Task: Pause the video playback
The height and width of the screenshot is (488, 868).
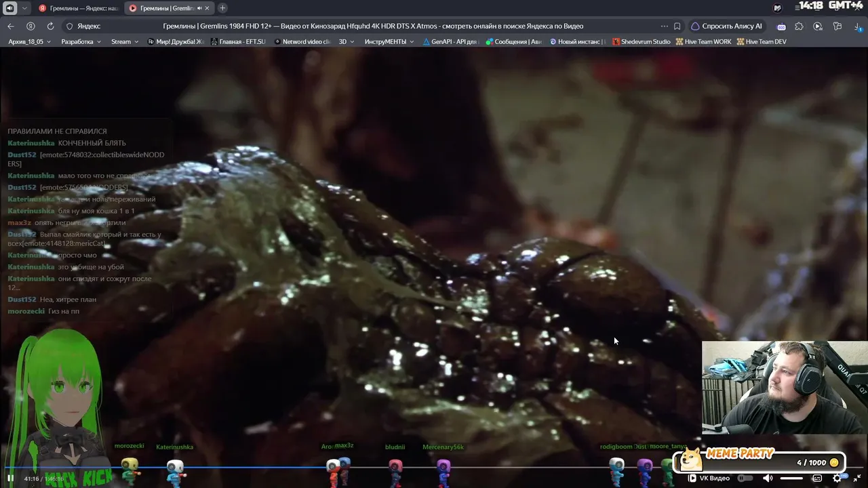Action: tap(10, 479)
